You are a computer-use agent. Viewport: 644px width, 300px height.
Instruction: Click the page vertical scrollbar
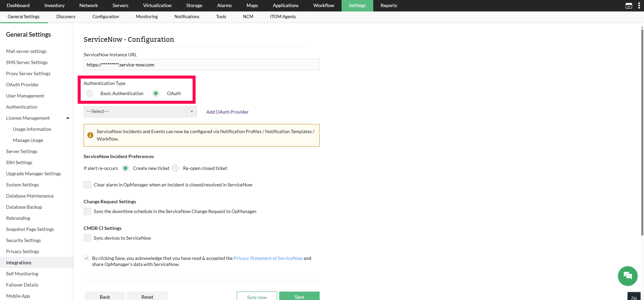(642, 132)
